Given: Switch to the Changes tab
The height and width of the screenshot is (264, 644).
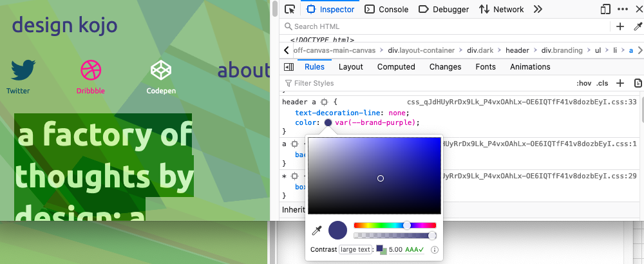Looking at the screenshot, I should 445,67.
